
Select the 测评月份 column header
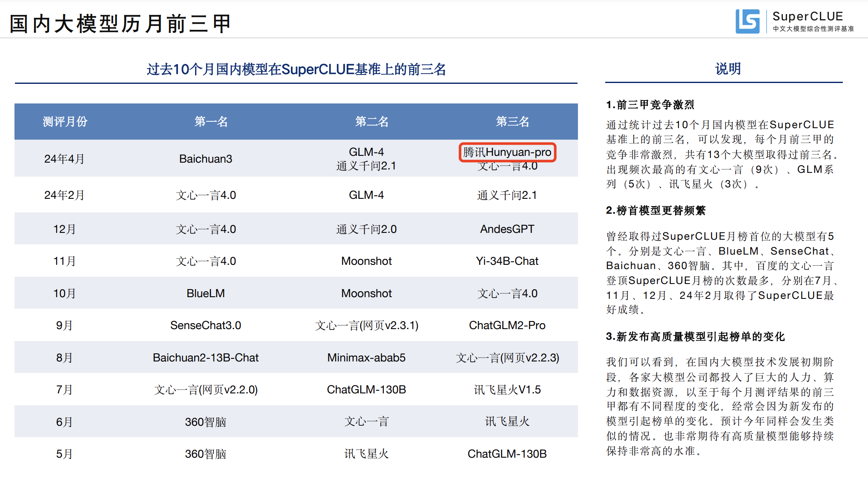coord(65,122)
